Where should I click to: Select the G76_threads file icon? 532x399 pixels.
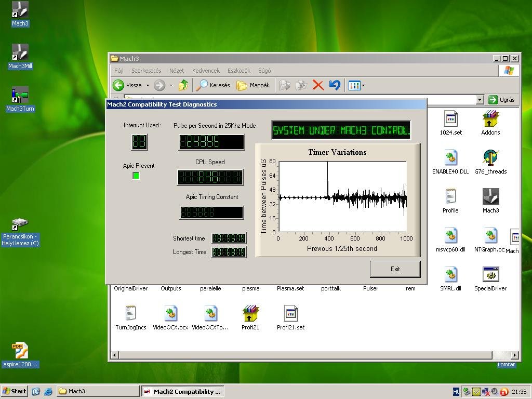(490, 157)
